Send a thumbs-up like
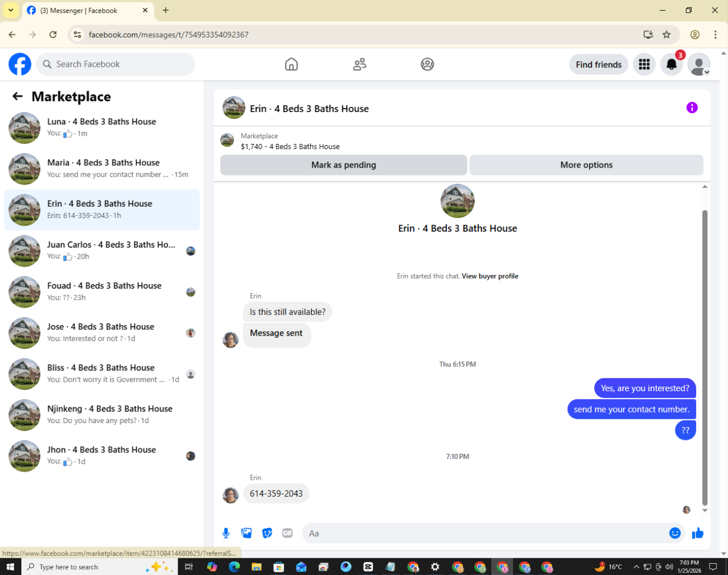The width and height of the screenshot is (728, 575). (698, 533)
